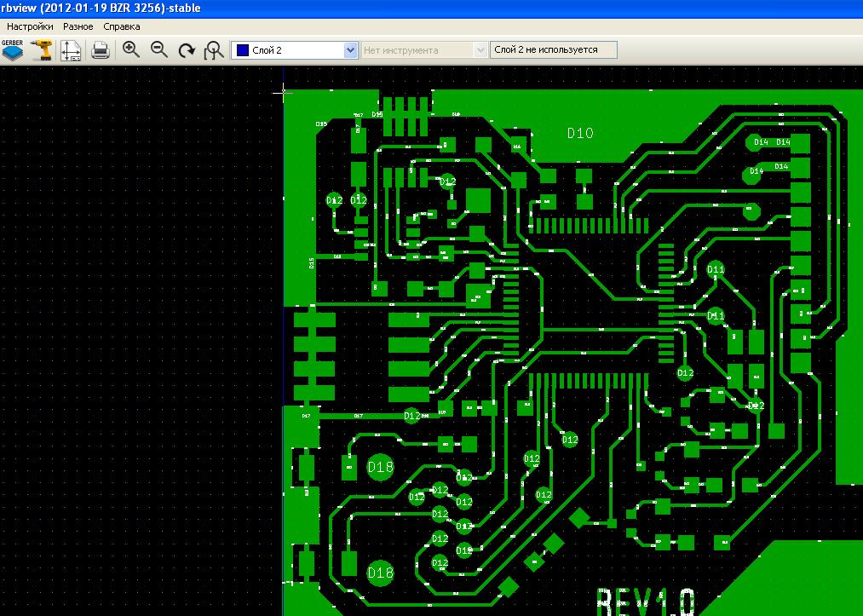Click the zoom in magnifier
Screen dimensions: 863x616
[130, 49]
